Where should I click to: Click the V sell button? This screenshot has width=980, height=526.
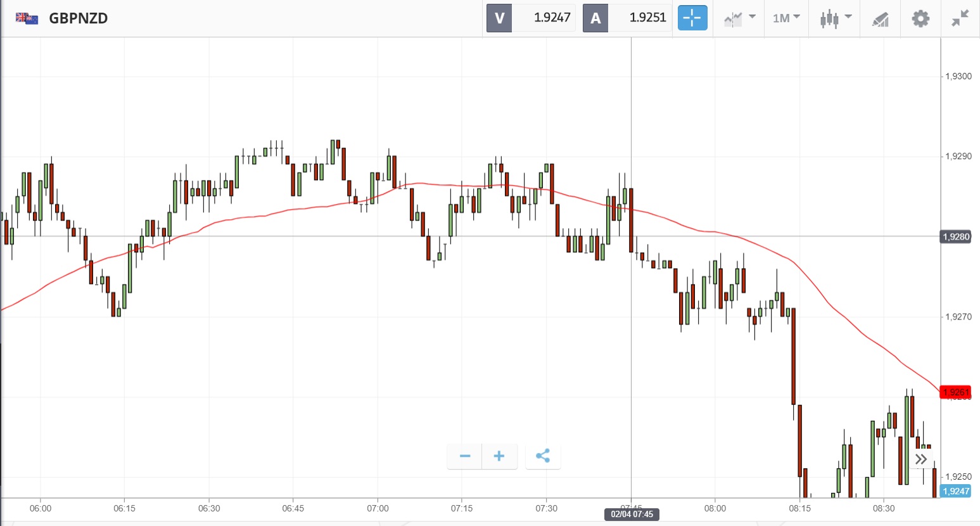tap(499, 18)
